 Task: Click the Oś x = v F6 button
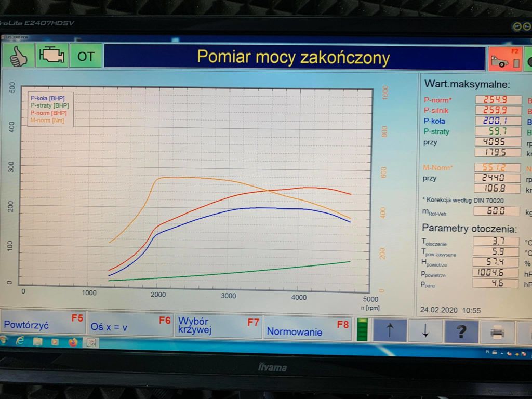(130, 324)
